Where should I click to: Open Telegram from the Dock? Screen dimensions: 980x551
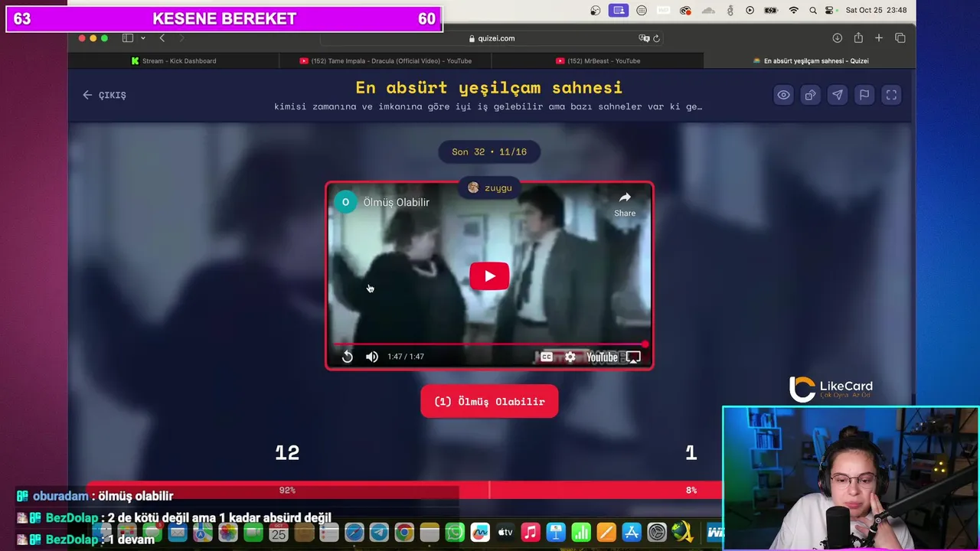(379, 533)
